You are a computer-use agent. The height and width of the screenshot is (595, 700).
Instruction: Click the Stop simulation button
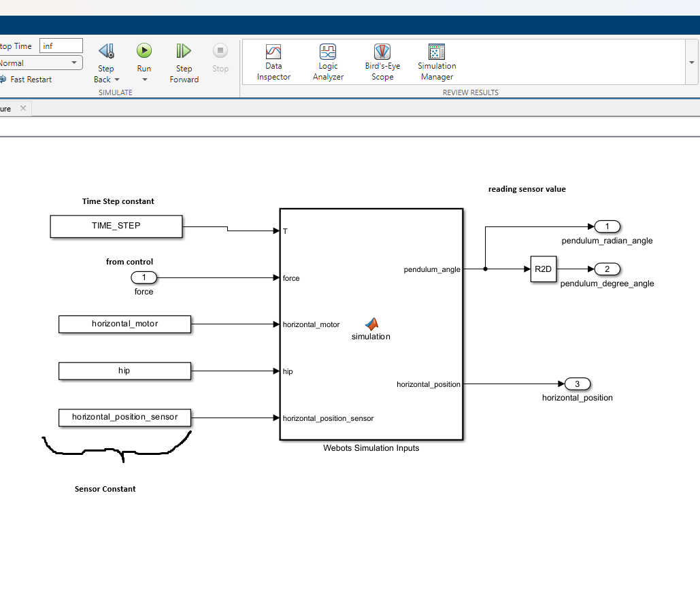(x=220, y=50)
